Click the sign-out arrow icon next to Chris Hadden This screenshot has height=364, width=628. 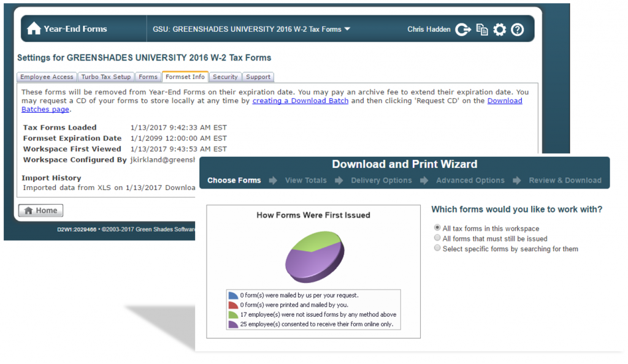click(463, 29)
